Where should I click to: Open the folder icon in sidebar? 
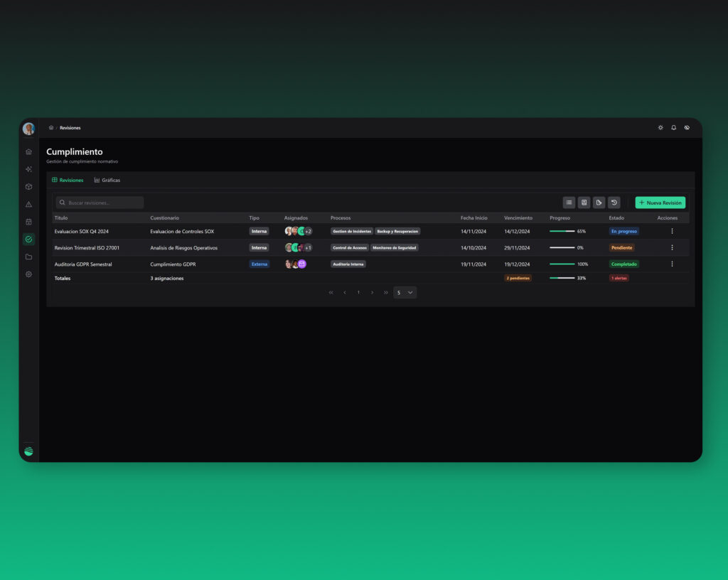pos(28,257)
